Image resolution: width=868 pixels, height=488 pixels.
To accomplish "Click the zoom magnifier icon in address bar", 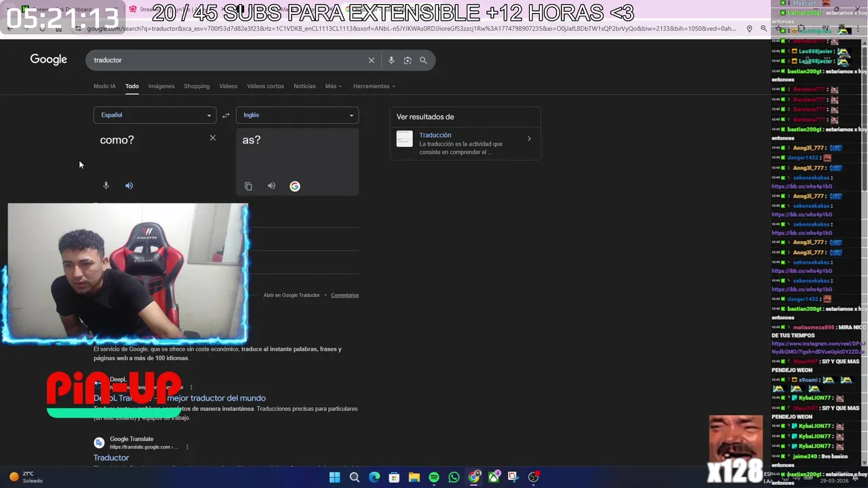I will tap(764, 28).
